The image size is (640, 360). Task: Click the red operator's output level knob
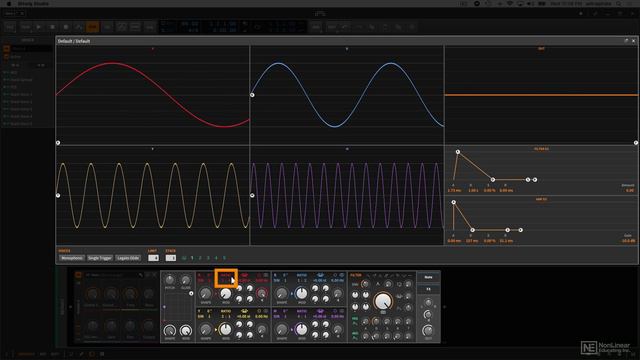point(262,293)
